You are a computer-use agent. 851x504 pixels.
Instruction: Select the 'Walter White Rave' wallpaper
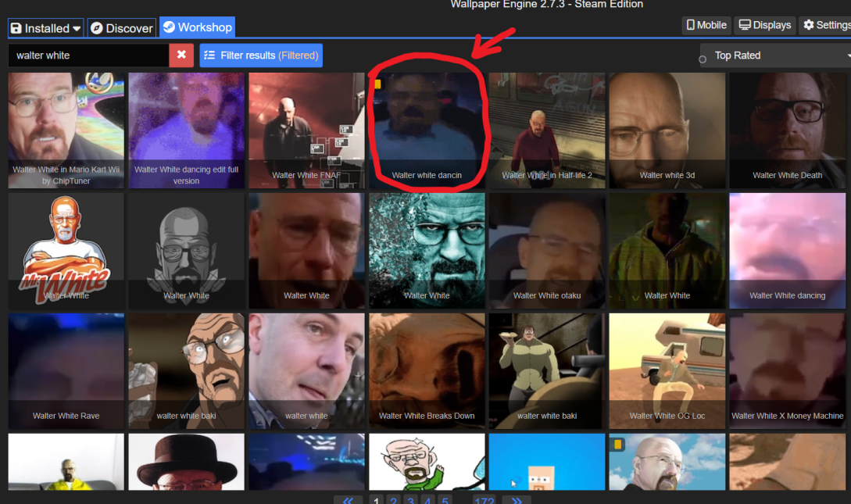pyautogui.click(x=66, y=371)
